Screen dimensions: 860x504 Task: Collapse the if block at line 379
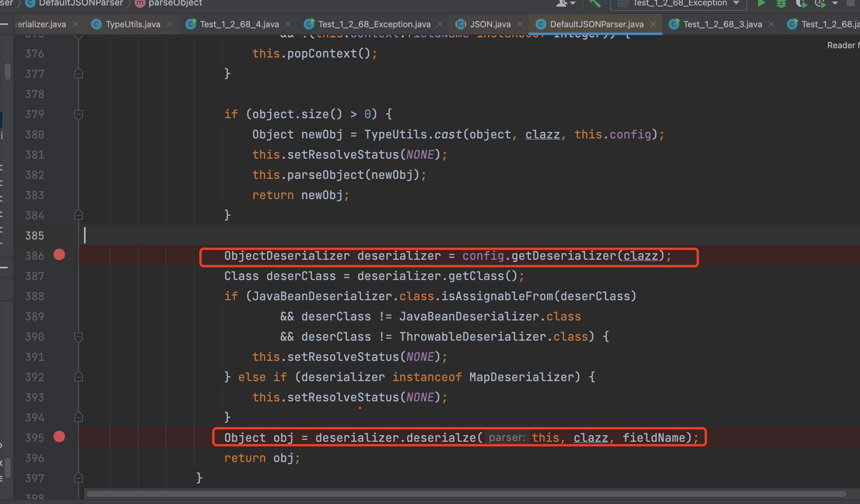[x=78, y=114]
